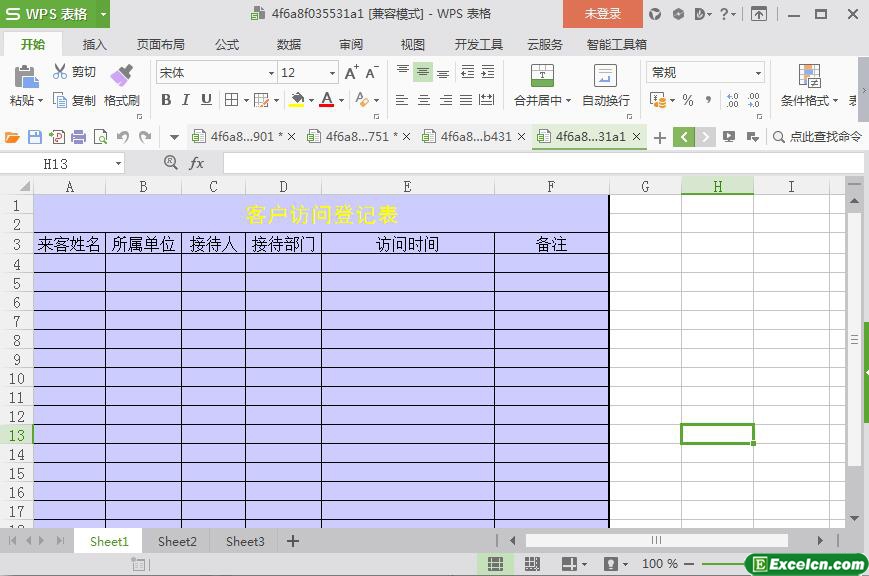Screen dimensions: 869x576
Task: Open the 插入 ribbon tab
Action: pyautogui.click(x=94, y=44)
